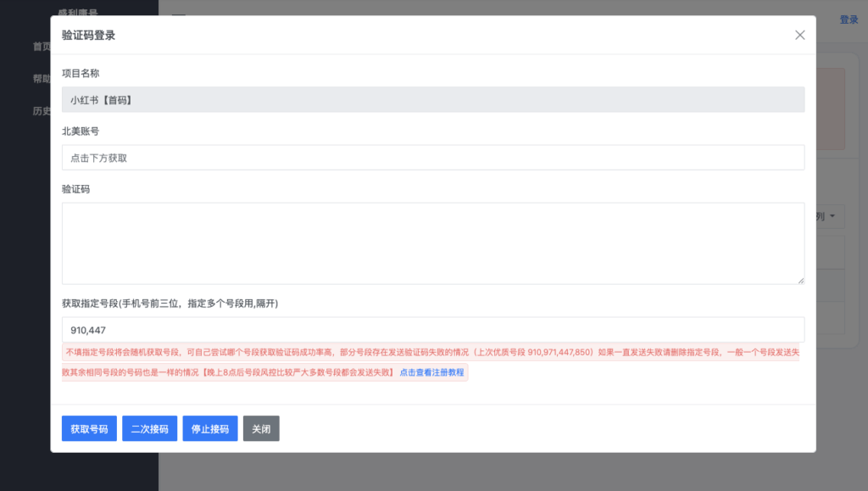
Task: Close the 验证码登录 dialog with X icon
Action: (799, 35)
